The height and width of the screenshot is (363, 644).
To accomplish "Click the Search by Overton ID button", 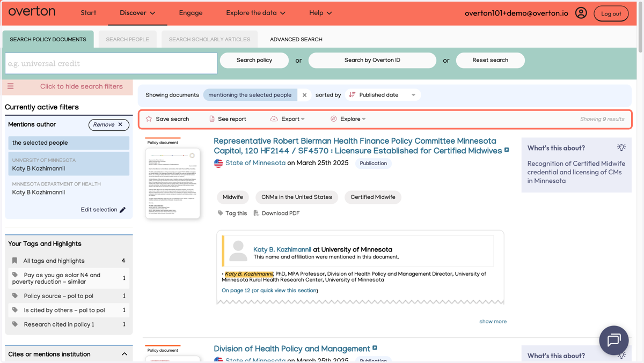I will pos(372,60).
